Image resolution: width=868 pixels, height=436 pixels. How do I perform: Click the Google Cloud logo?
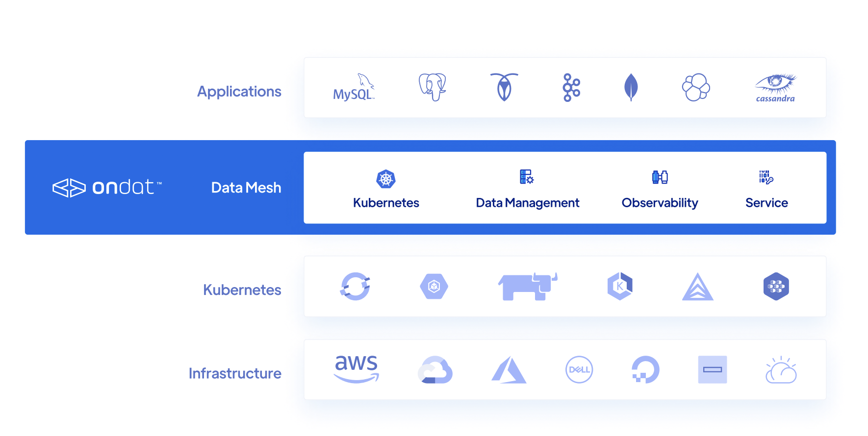pyautogui.click(x=435, y=370)
